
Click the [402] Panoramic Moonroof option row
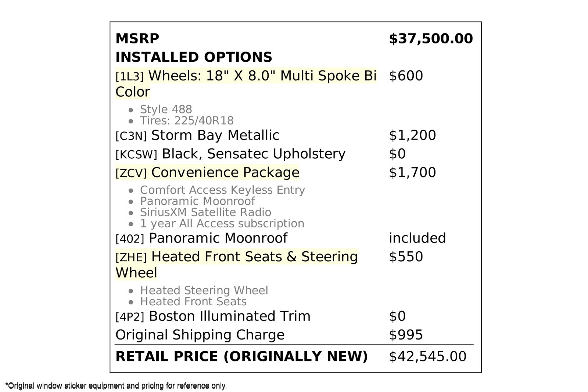coord(201,238)
